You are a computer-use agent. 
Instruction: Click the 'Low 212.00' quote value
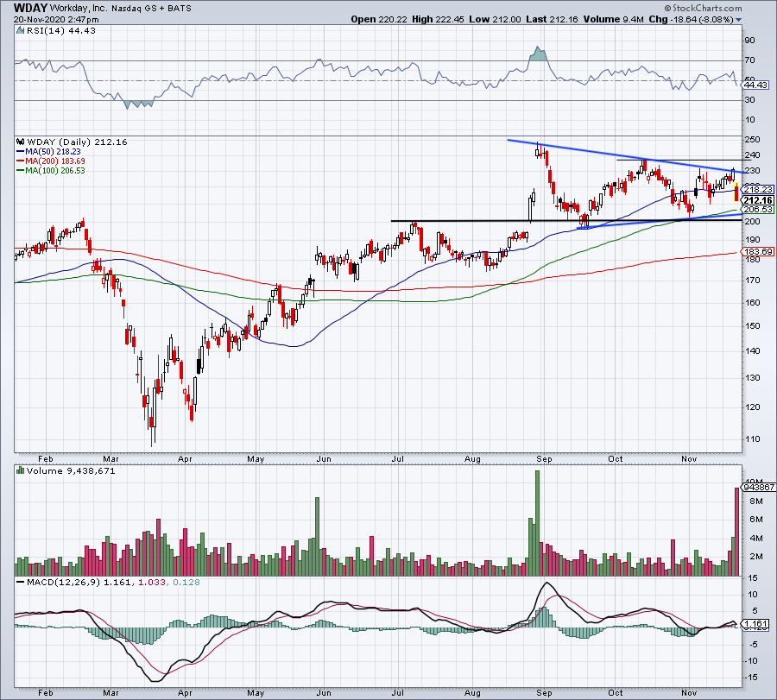click(495, 19)
